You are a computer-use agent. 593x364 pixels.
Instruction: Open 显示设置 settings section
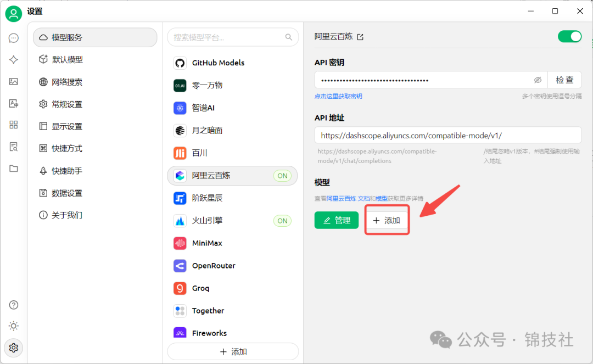click(x=95, y=126)
